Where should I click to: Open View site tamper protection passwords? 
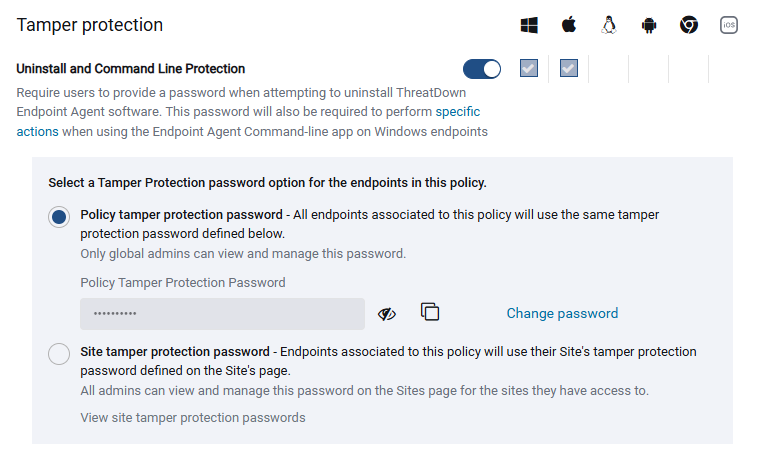[x=193, y=418]
